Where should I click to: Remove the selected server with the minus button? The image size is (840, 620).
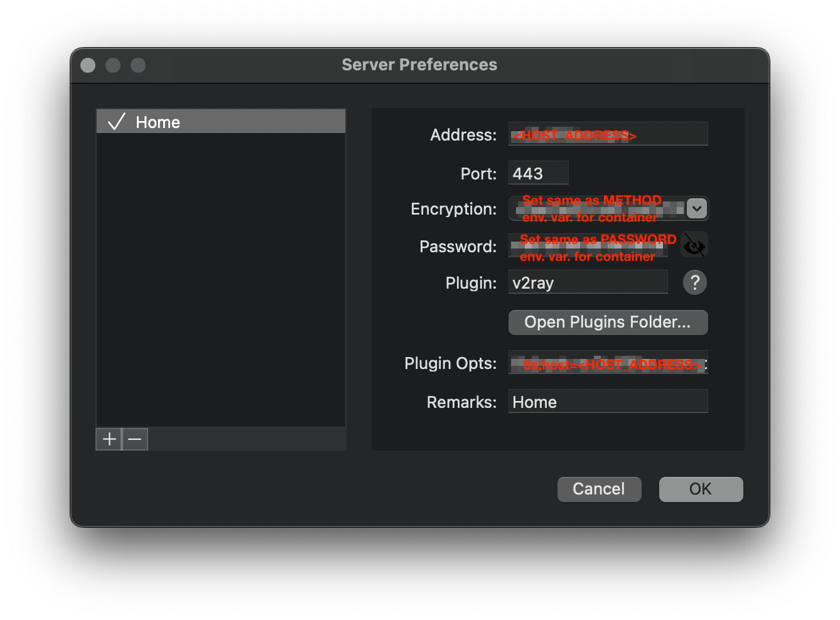pos(135,439)
